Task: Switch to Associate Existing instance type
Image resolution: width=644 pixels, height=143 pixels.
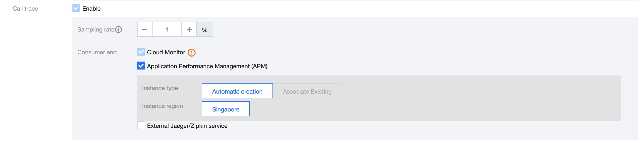Action: click(308, 91)
